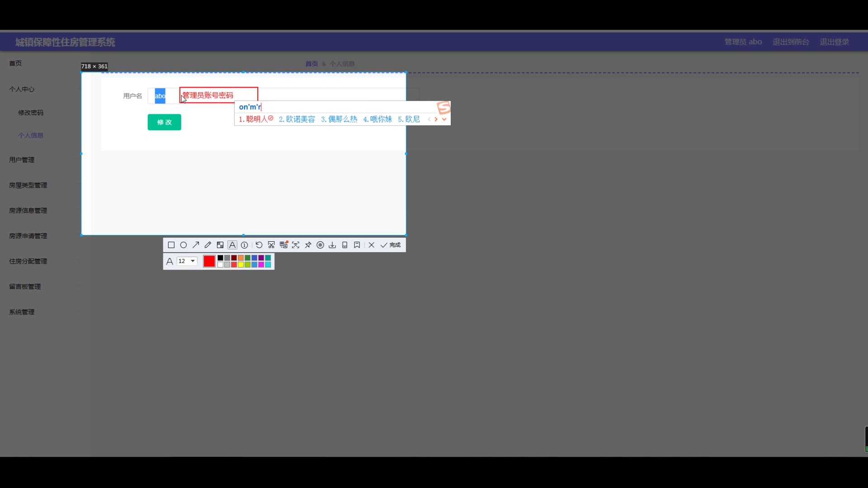Select the ellipse drawing tool

click(x=184, y=245)
